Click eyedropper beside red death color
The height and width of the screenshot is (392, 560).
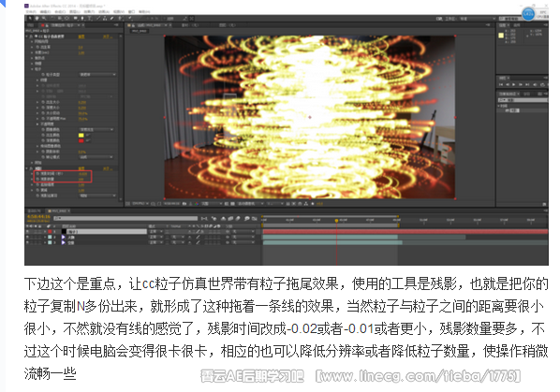click(88, 140)
